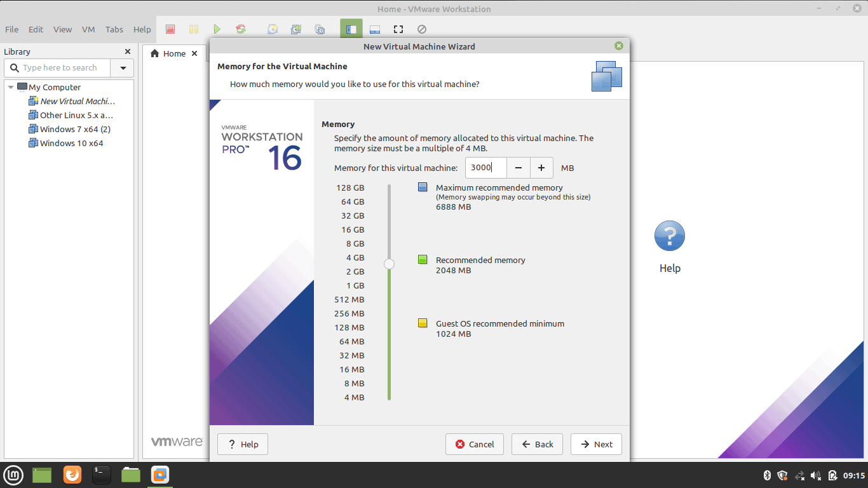Click the red power off toolbar icon

170,29
